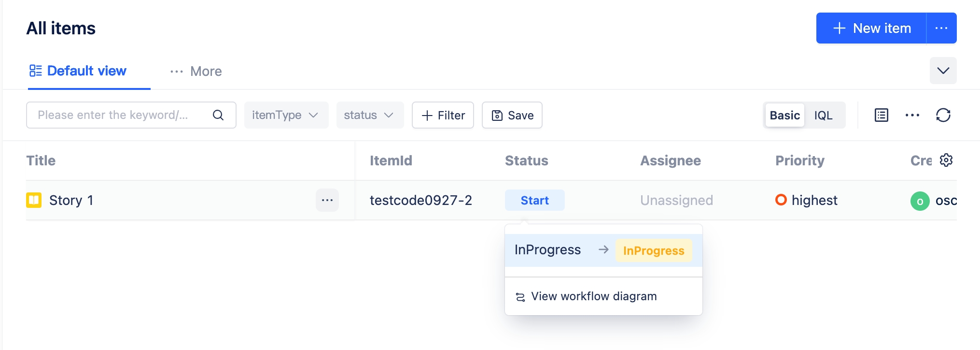Viewport: 980px width, 350px height.
Task: Switch query mode to Basic
Action: pyautogui.click(x=784, y=115)
